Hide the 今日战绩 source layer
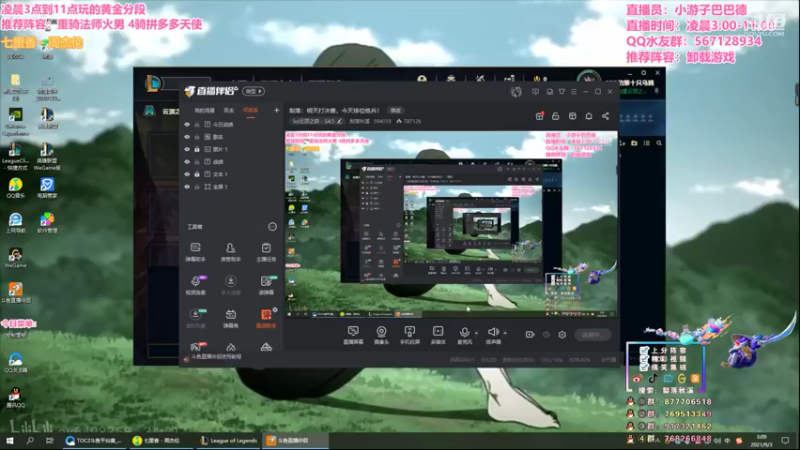This screenshot has height=450, width=800. coord(187,124)
